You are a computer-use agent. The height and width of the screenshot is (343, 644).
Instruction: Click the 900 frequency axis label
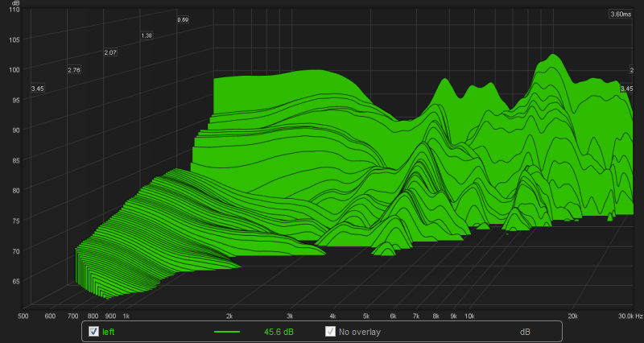pyautogui.click(x=110, y=316)
